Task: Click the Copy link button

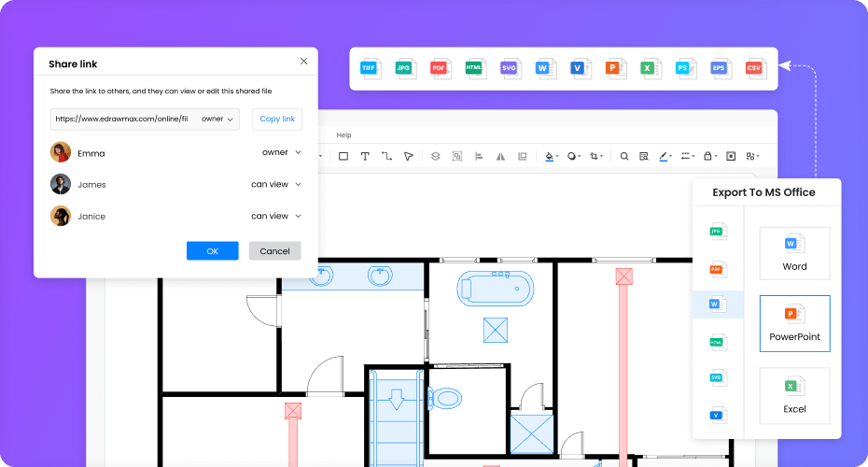Action: pyautogui.click(x=277, y=120)
